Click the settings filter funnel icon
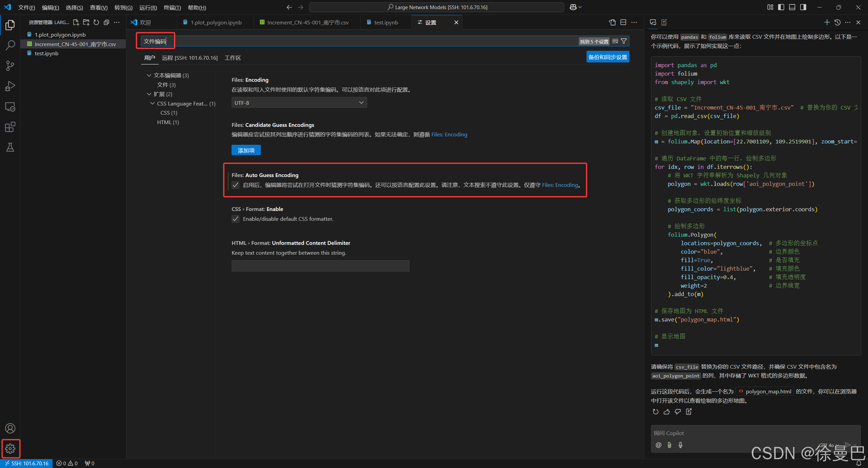The image size is (868, 468). pyautogui.click(x=624, y=41)
